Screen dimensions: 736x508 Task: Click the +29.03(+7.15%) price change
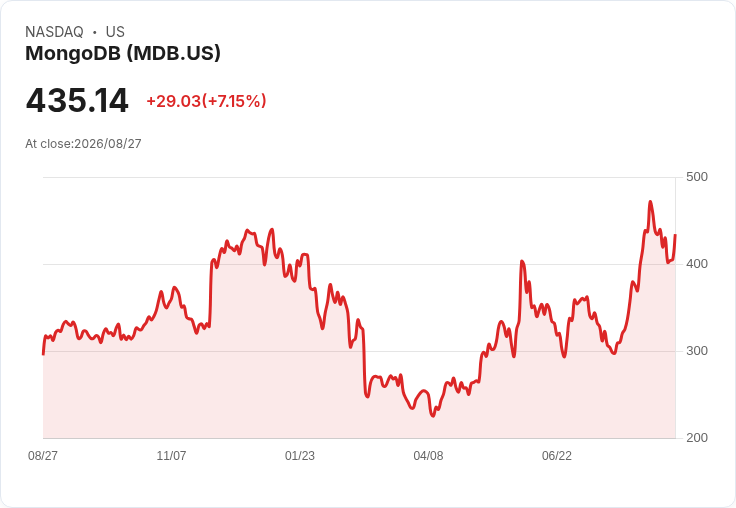pos(207,101)
